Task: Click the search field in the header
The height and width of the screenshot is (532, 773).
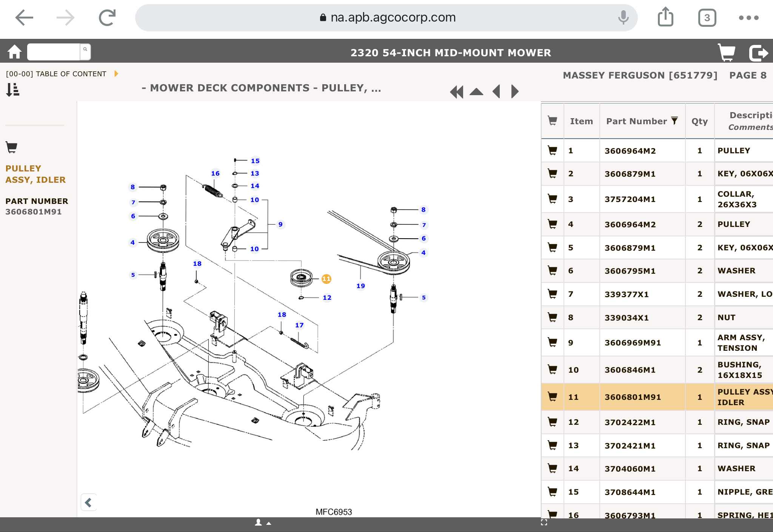Action: tap(54, 52)
